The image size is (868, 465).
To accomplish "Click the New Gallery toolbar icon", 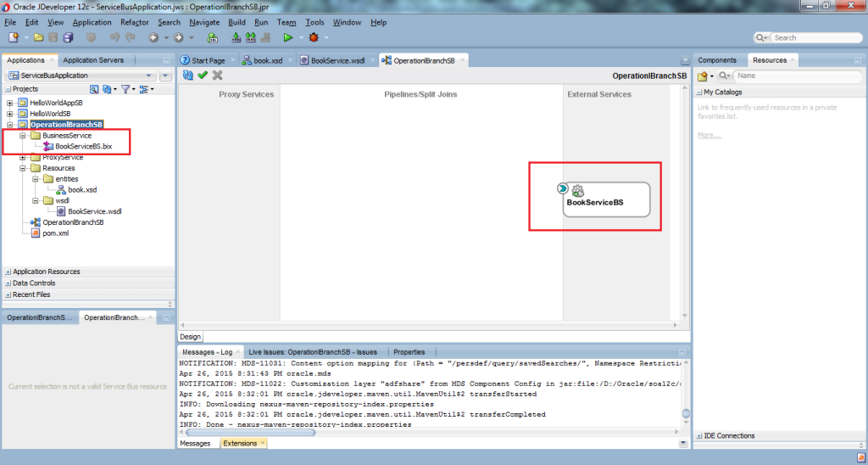I will coord(14,37).
